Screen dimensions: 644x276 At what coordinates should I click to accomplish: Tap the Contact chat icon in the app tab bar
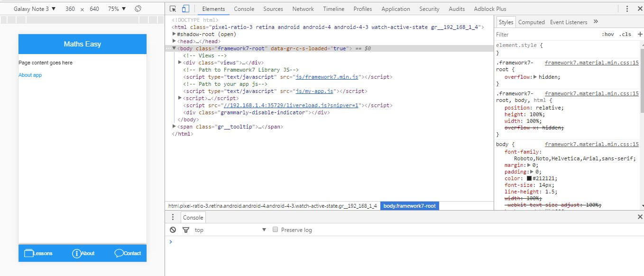pyautogui.click(x=119, y=253)
